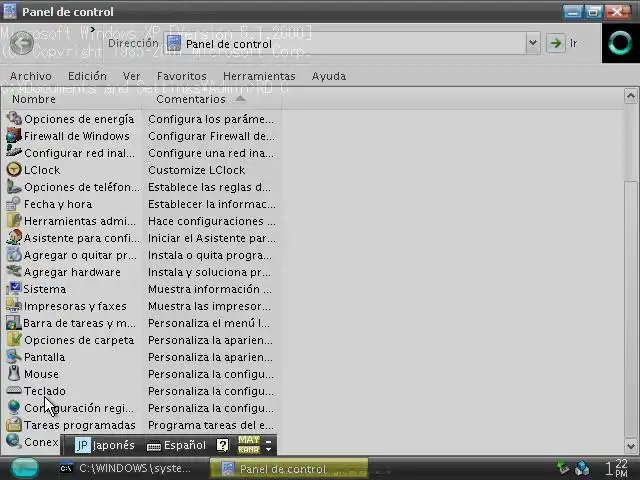Open the Herramientas menu
Viewport: 640px width, 480px height.
click(259, 76)
